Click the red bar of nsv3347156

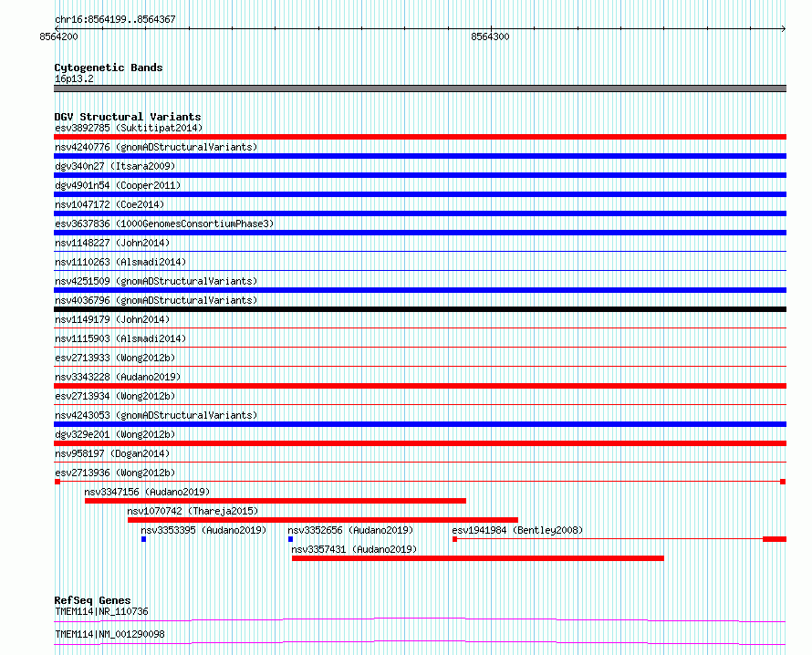(x=276, y=501)
